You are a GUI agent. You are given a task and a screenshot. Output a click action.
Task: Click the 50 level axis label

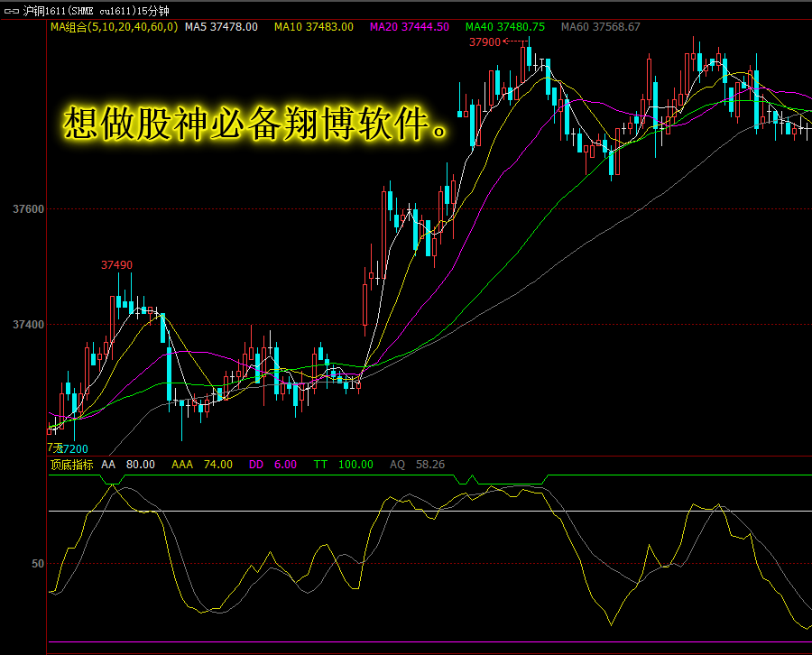38,563
